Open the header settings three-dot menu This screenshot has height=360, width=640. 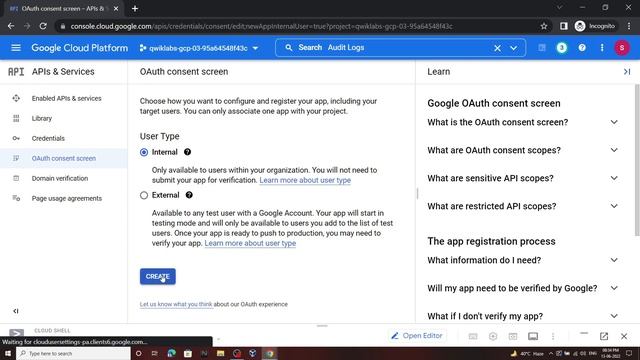(602, 48)
